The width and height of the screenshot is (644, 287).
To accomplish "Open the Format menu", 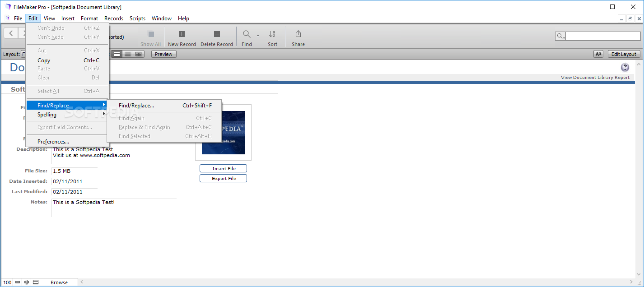I will 89,19.
